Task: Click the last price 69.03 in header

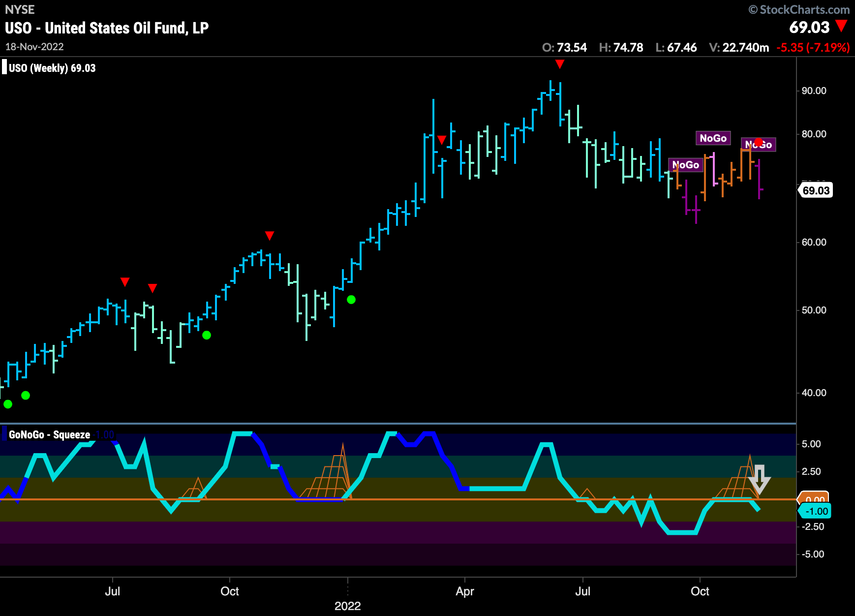Action: (809, 28)
